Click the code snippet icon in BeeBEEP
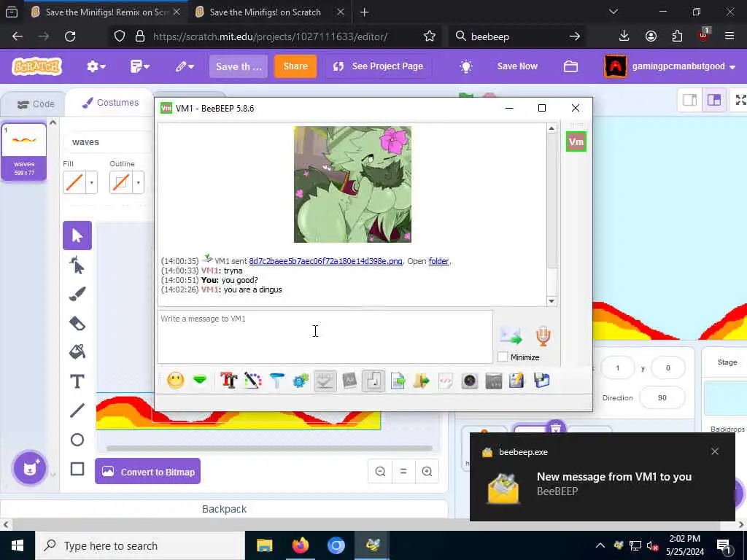This screenshot has width=747, height=560. click(446, 381)
